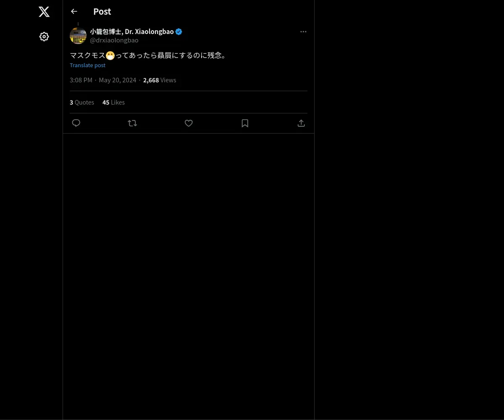The image size is (504, 420).
Task: Click the X logo home icon
Action: point(44,12)
